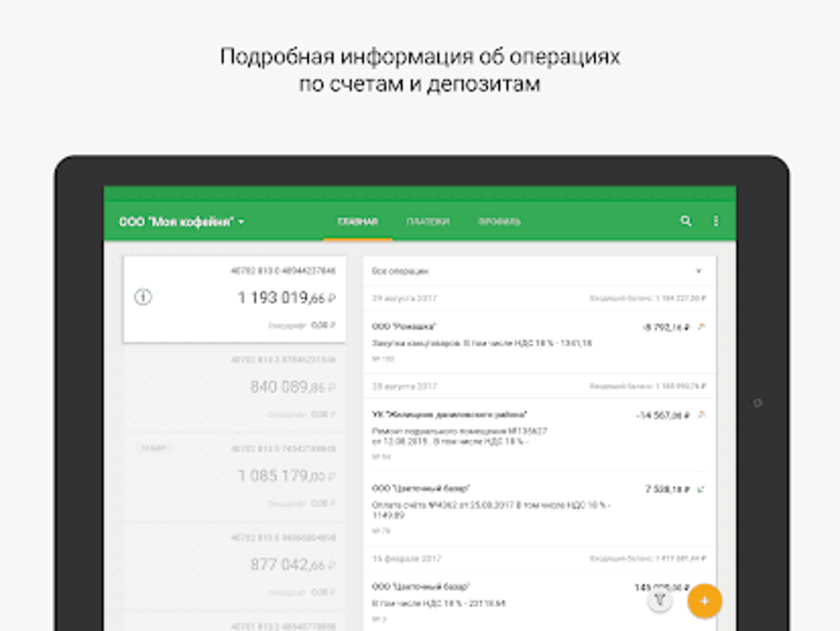
Task: Click the 1 193 019,66 balance
Action: coord(286,298)
